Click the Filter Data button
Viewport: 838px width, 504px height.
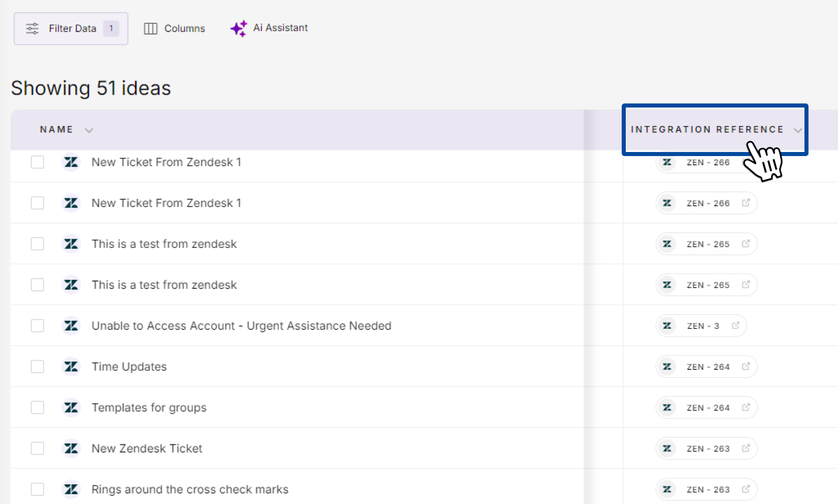[71, 28]
